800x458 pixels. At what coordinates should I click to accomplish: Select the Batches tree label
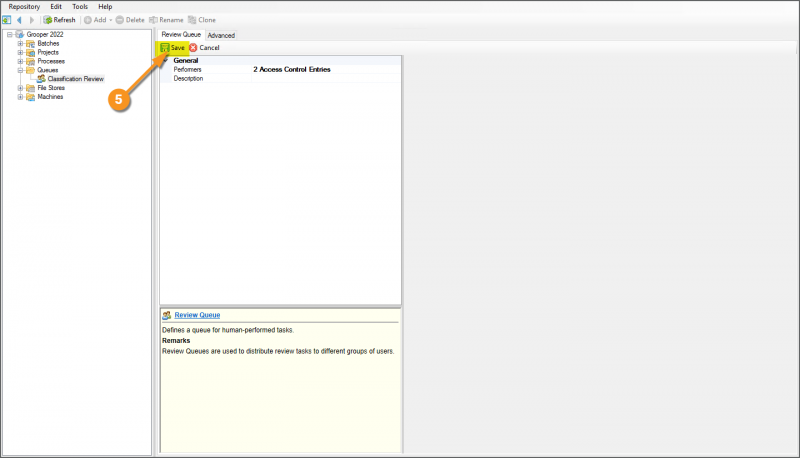(48, 43)
